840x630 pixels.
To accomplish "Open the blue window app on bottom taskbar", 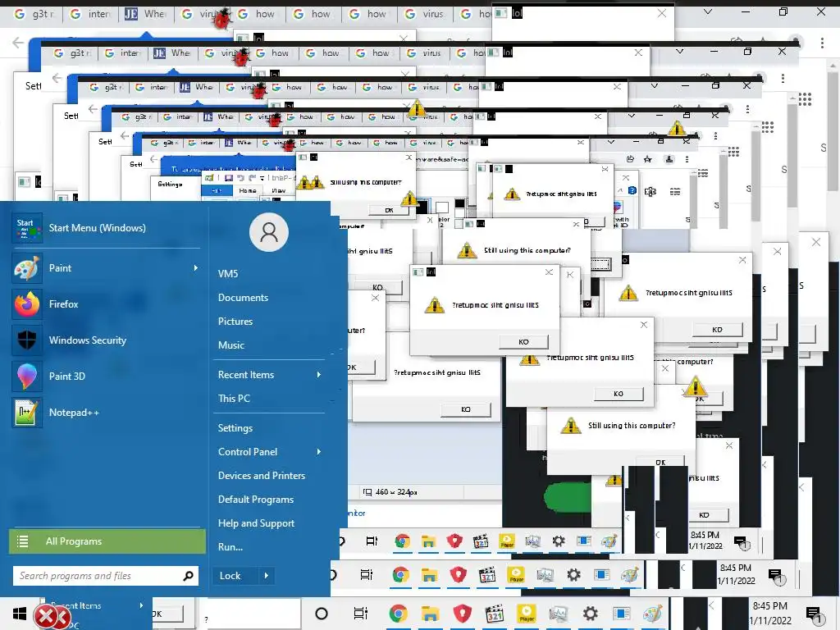I will [622, 614].
